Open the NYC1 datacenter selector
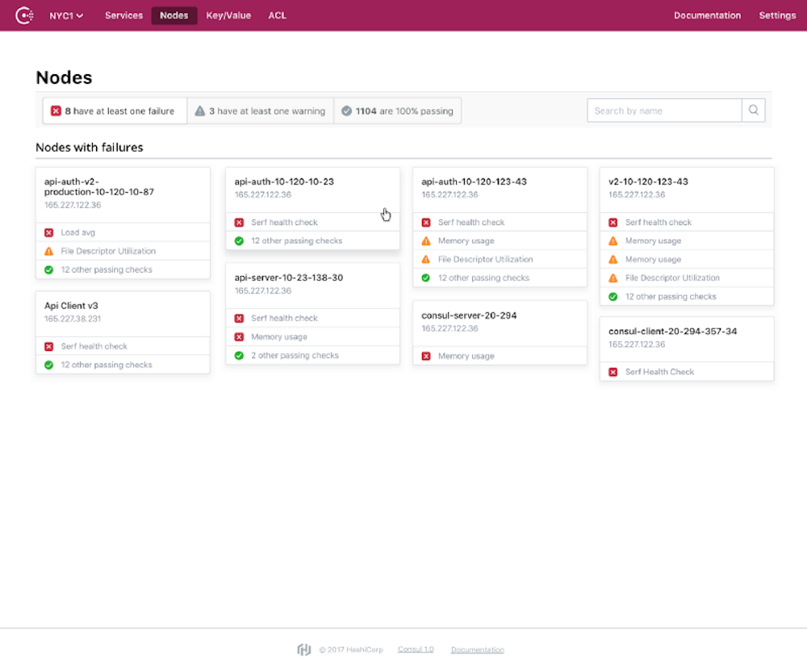The image size is (807, 672). click(65, 15)
